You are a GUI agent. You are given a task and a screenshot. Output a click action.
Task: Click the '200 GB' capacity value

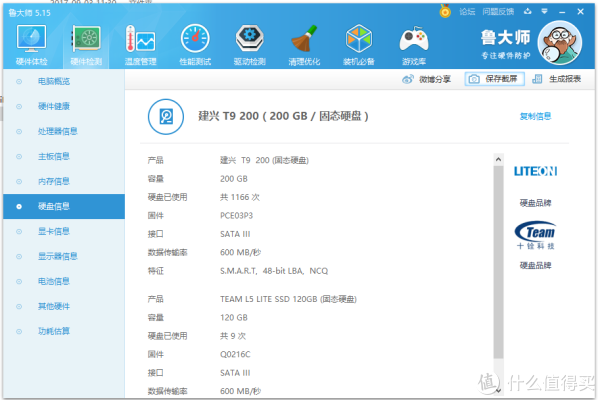[x=234, y=179]
